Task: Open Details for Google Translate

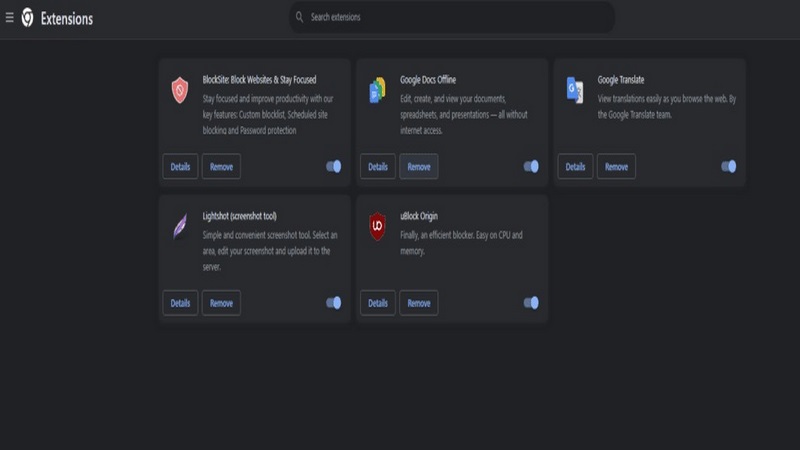Action: coord(575,166)
